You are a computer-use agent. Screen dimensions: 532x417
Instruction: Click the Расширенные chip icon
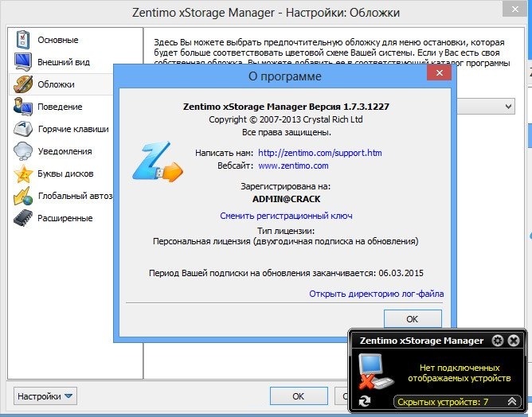click(22, 219)
